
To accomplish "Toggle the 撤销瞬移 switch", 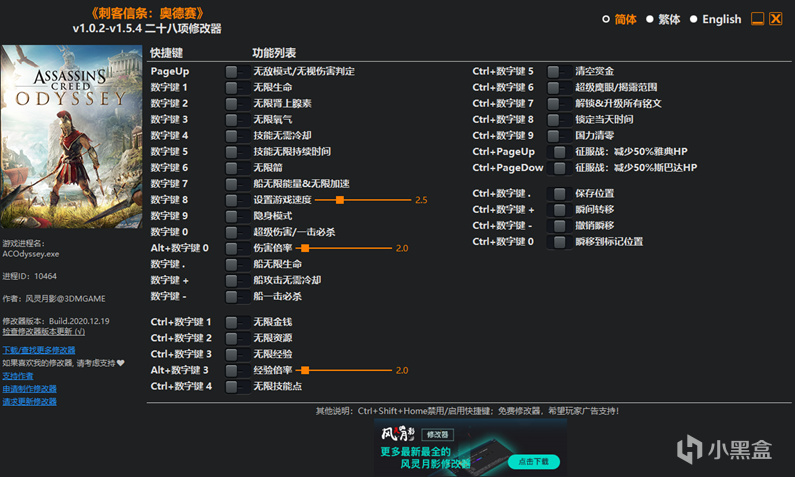I will [x=559, y=226].
